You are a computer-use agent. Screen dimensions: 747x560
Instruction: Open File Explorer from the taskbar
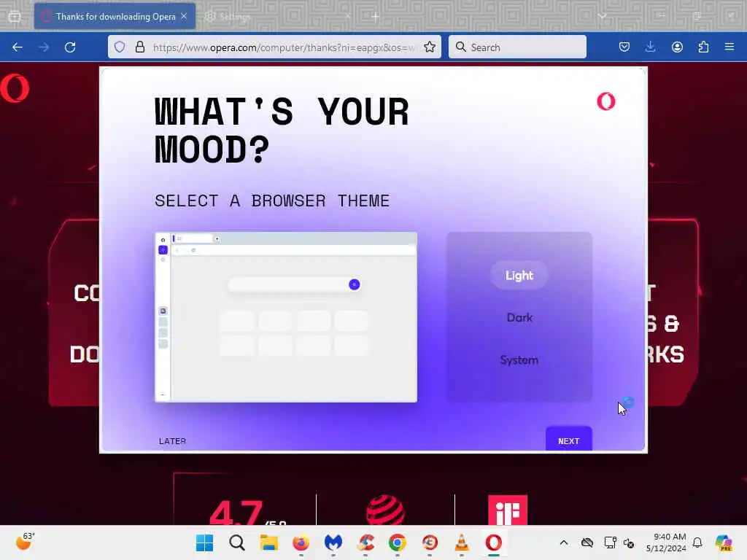point(268,542)
